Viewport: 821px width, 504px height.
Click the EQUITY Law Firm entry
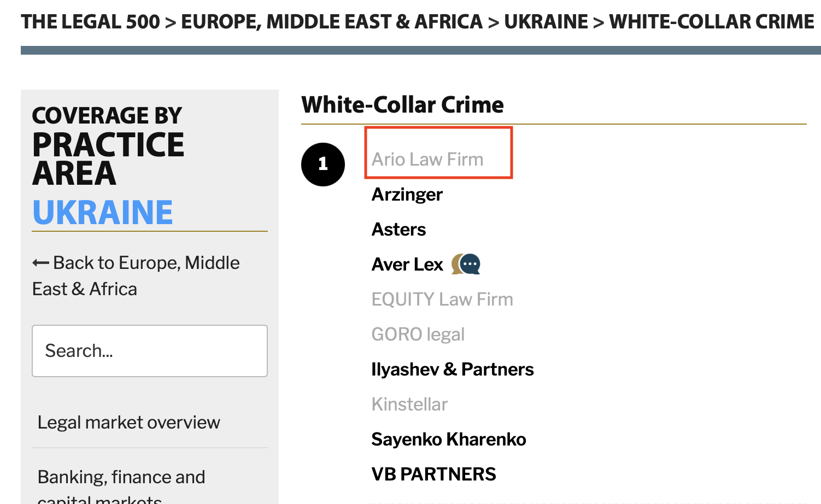pyautogui.click(x=442, y=299)
